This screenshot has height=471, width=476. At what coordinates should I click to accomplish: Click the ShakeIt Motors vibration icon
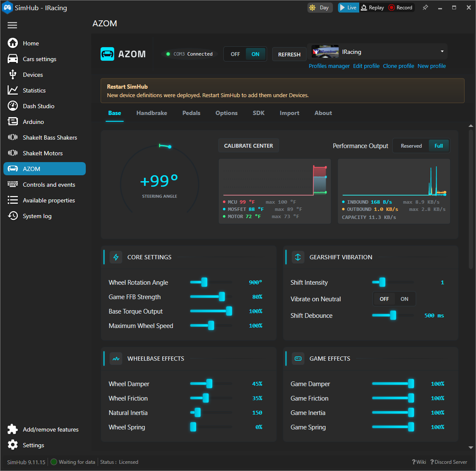[x=13, y=153]
